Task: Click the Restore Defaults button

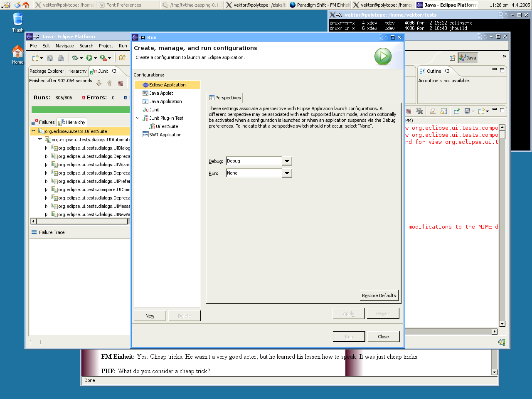Action: pyautogui.click(x=379, y=296)
